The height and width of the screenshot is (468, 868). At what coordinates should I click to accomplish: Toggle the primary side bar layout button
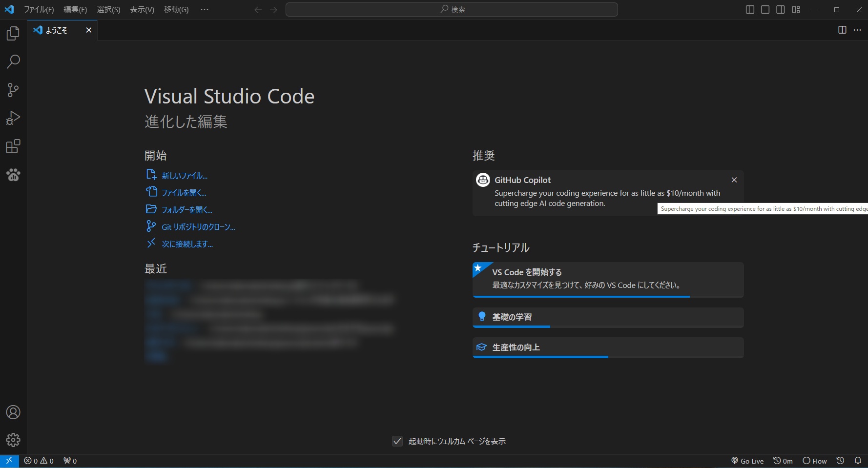[x=750, y=10]
